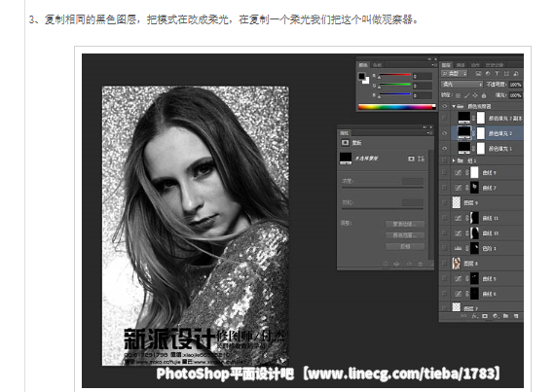Click the red R channel slider
Image resolution: width=554 pixels, height=392 pixels.
pyautogui.click(x=395, y=75)
